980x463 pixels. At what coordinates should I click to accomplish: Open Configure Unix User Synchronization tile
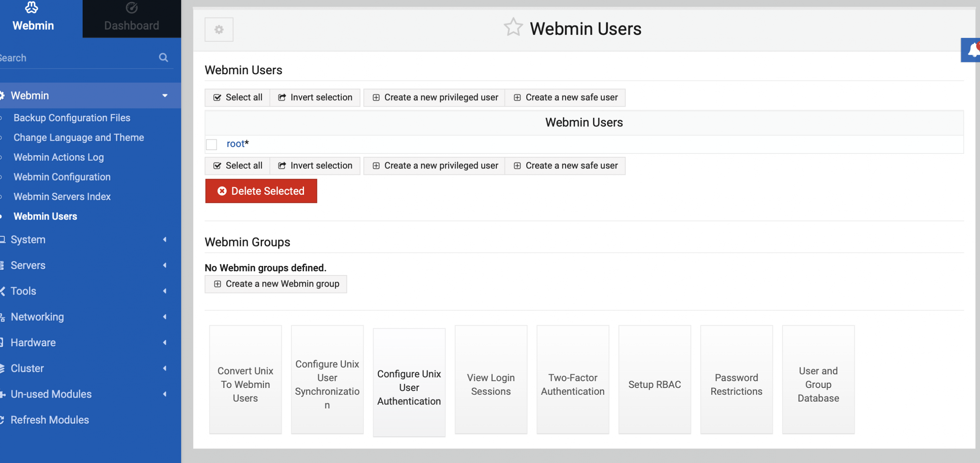point(327,380)
